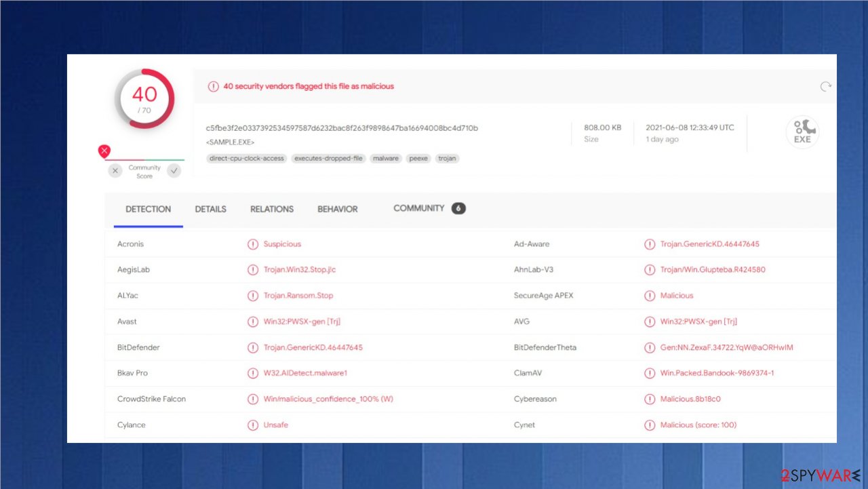Viewport: 868px width, 489px height.
Task: Click the warning icon in the ClamAV row
Action: [x=650, y=373]
